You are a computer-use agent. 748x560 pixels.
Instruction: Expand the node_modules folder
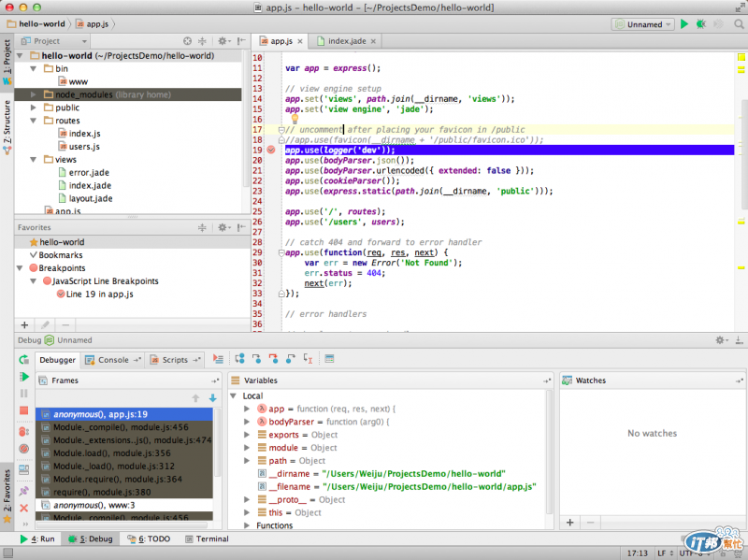pos(34,94)
